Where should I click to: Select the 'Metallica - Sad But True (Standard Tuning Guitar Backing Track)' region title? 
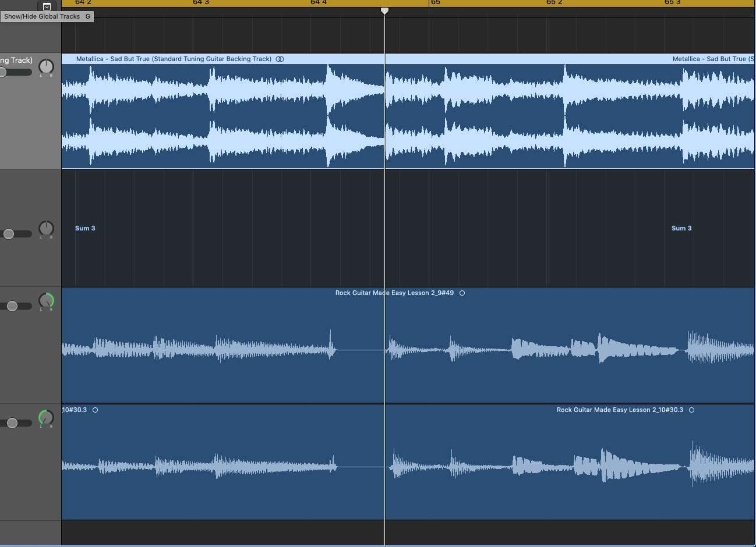coord(174,59)
